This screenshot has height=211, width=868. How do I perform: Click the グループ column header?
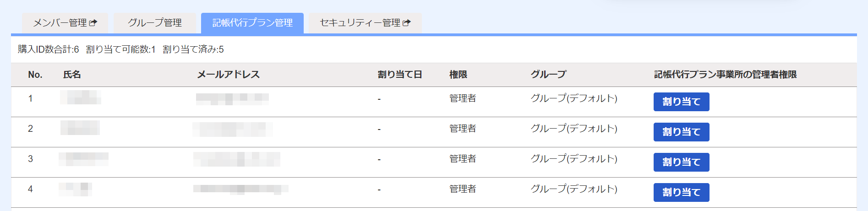[548, 75]
